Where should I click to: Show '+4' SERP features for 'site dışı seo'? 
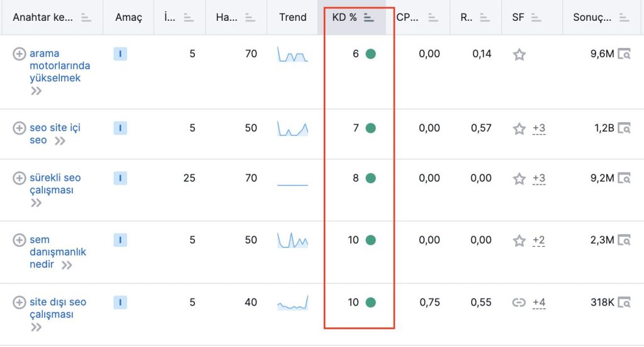click(x=539, y=303)
